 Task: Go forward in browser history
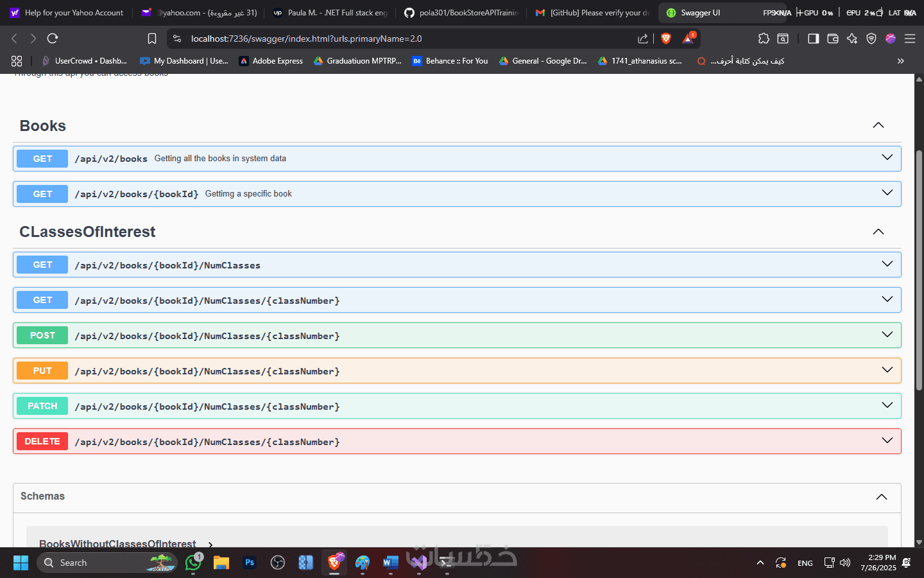(x=33, y=39)
